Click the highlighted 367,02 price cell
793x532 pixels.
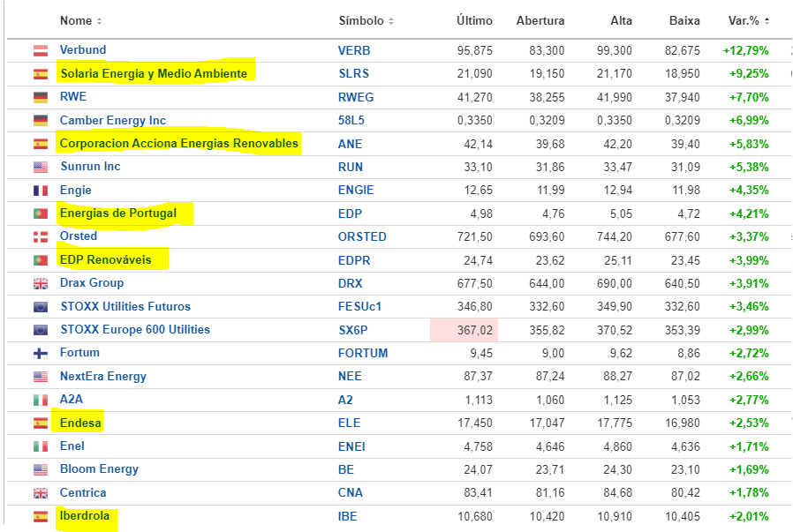click(464, 330)
